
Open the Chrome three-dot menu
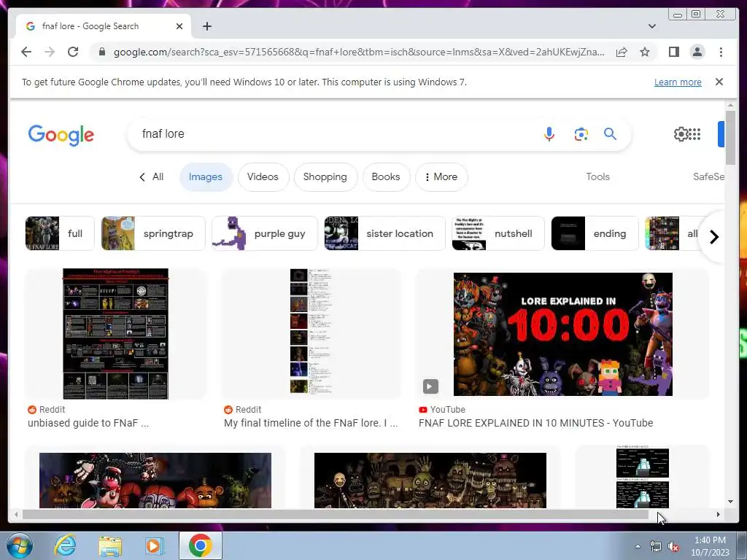[721, 52]
